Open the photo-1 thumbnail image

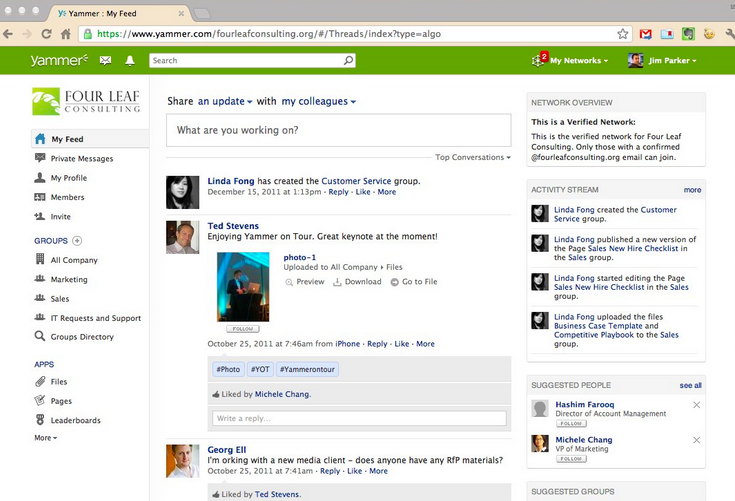243,287
